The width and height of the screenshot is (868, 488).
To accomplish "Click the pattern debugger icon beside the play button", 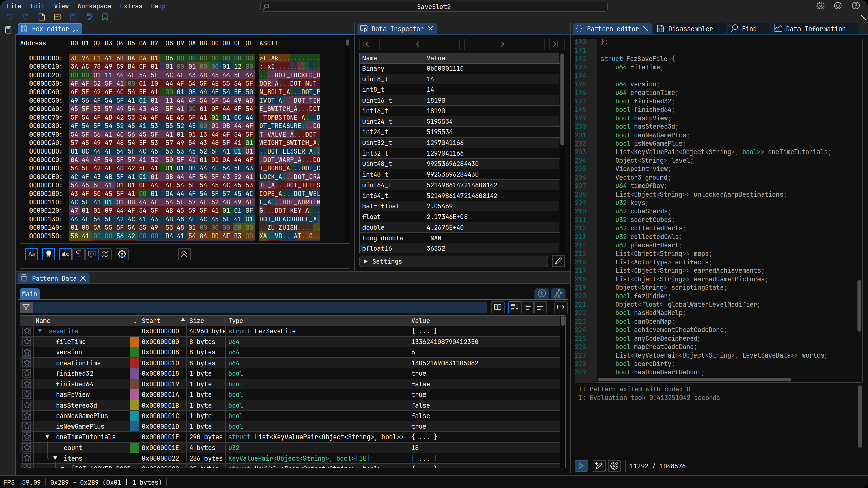I will coord(598,466).
